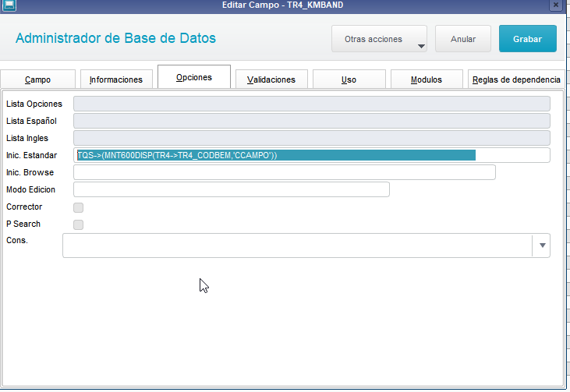The image size is (570, 392).
Task: Click the Lista Ingles field
Action: (312, 138)
